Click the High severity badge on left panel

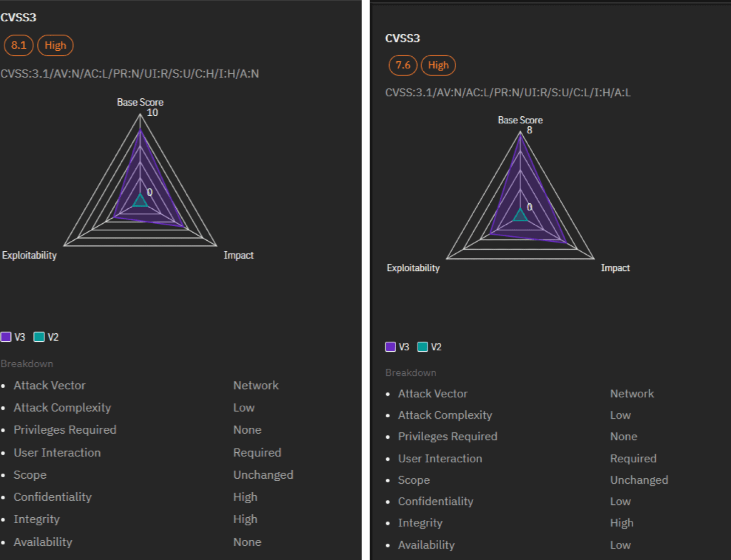pyautogui.click(x=55, y=45)
